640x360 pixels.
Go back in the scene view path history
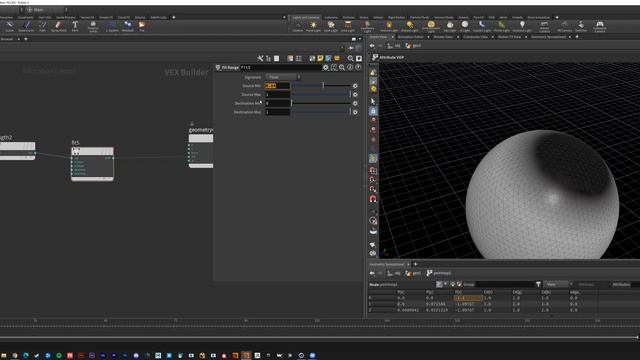tap(372, 46)
